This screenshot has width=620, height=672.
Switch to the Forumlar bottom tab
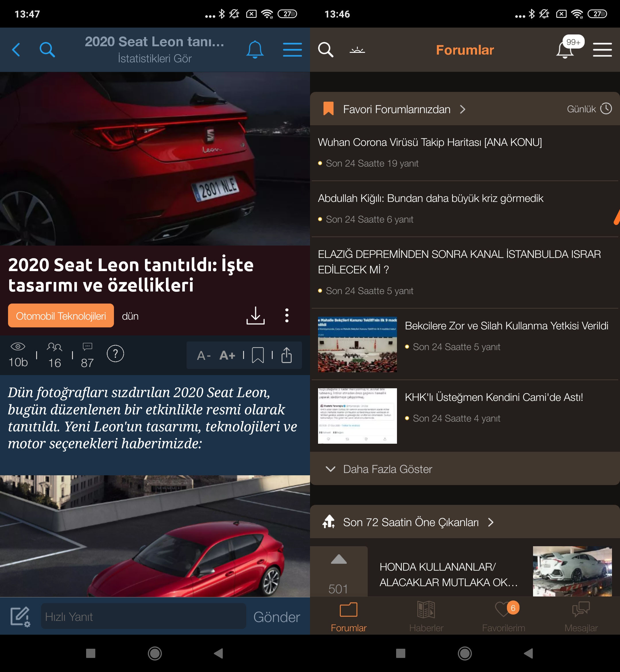click(x=348, y=617)
